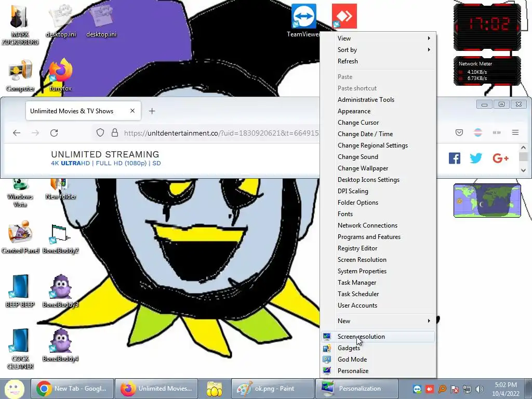Click the Firefox back arrow button
Screen dimensions: 532x399
point(17,133)
